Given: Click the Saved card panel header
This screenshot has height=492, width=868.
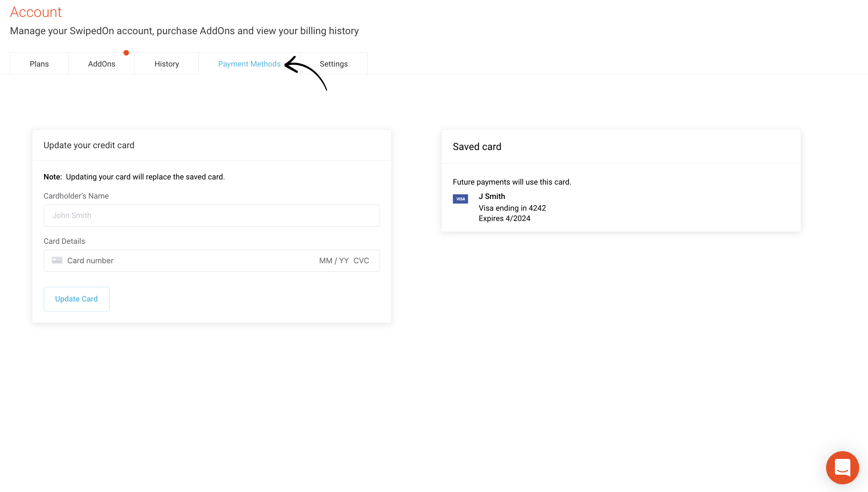Looking at the screenshot, I should (477, 146).
